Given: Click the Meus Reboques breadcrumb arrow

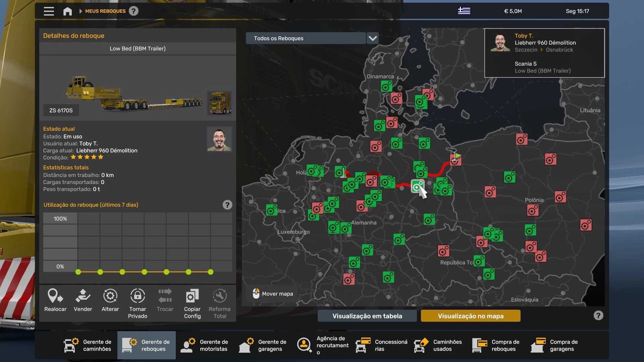Looking at the screenshot, I should tap(80, 11).
